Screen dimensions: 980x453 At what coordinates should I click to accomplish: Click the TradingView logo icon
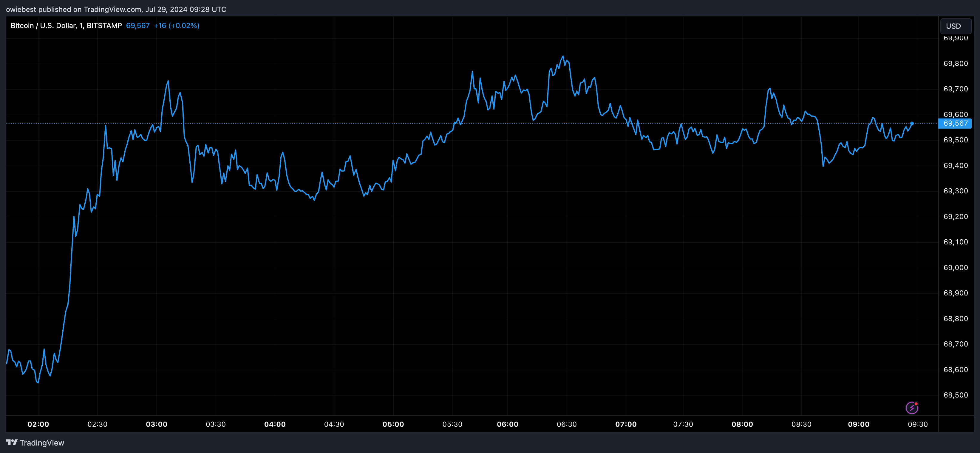click(x=12, y=442)
